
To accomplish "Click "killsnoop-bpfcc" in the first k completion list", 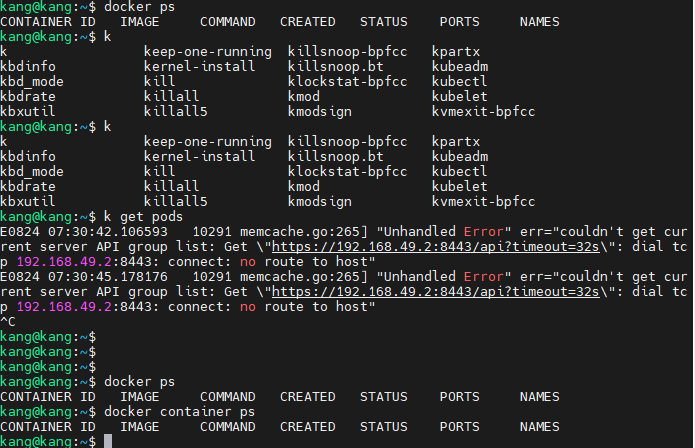I will pyautogui.click(x=347, y=52).
